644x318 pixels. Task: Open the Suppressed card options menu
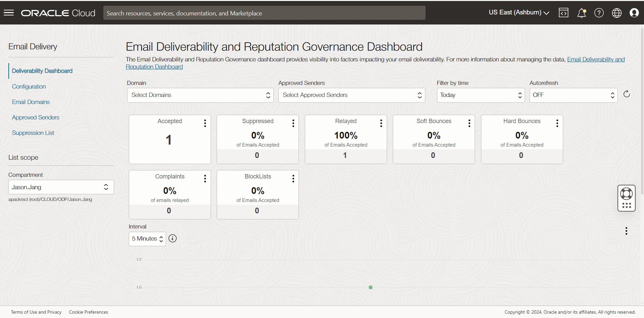tap(293, 123)
